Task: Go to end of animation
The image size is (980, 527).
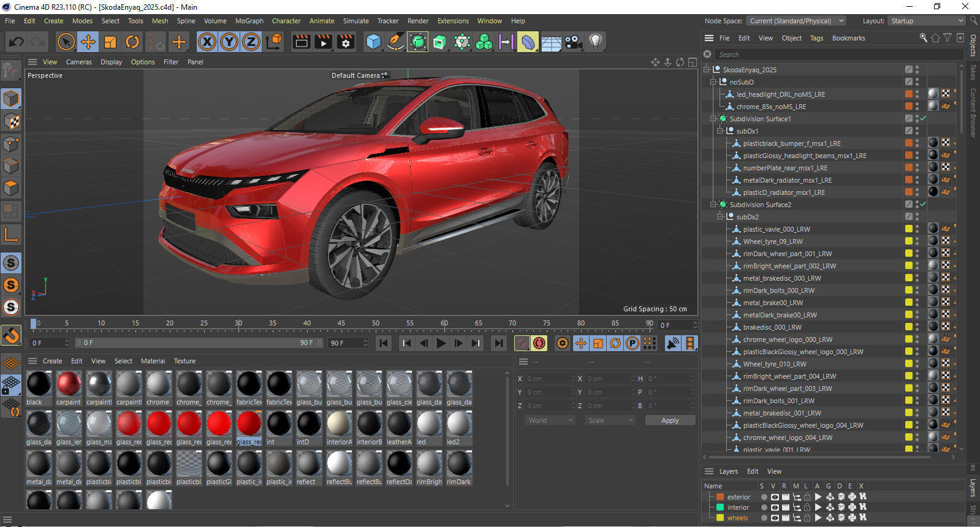Action: 499,343
